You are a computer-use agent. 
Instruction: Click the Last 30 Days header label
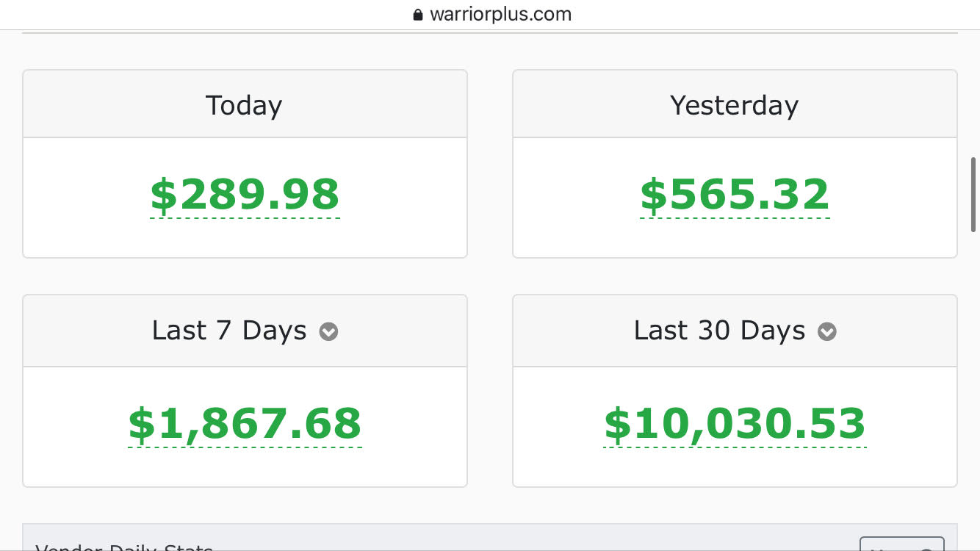click(720, 331)
